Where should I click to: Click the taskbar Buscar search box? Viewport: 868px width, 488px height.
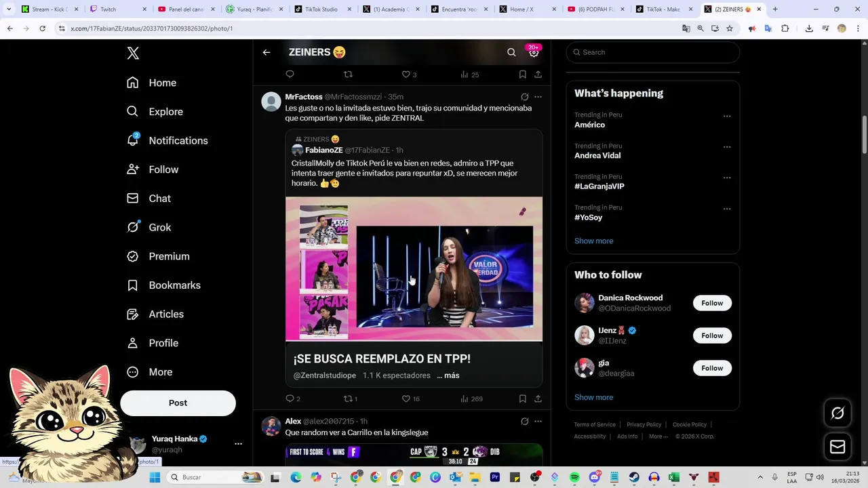[214, 477]
